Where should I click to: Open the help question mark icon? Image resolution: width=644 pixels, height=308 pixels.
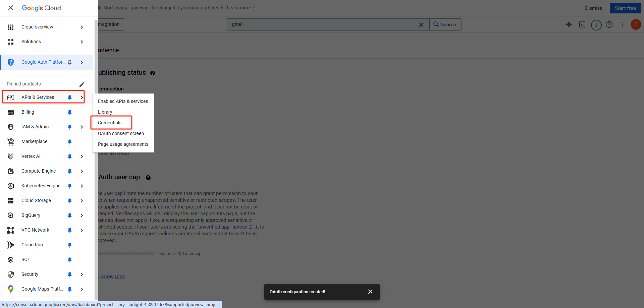[609, 24]
